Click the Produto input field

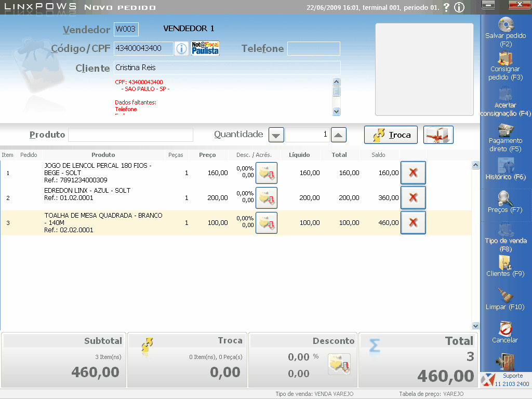pyautogui.click(x=130, y=135)
